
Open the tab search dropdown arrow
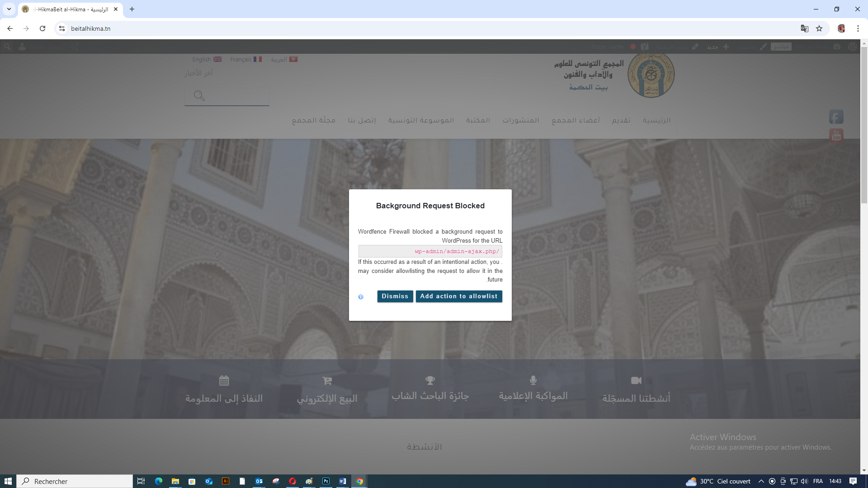tap(9, 9)
